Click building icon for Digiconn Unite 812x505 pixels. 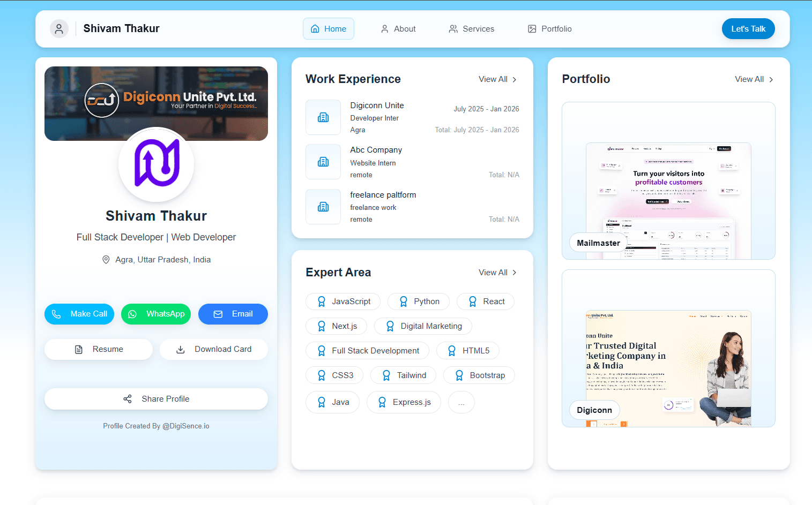coord(323,117)
